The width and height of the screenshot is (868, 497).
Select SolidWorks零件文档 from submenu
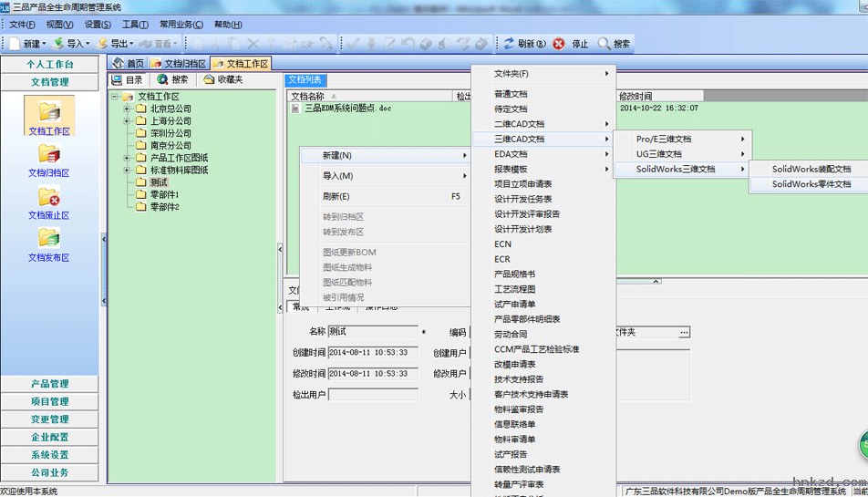pyautogui.click(x=811, y=184)
